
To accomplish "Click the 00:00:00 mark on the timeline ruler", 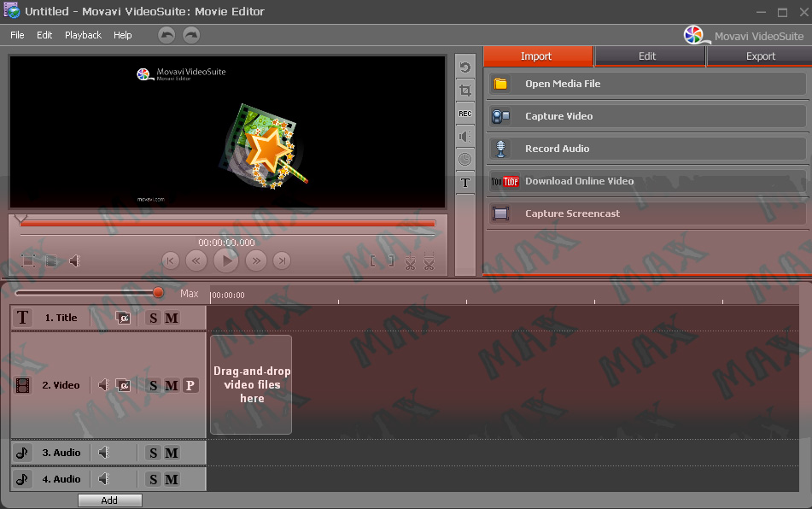I will point(228,295).
